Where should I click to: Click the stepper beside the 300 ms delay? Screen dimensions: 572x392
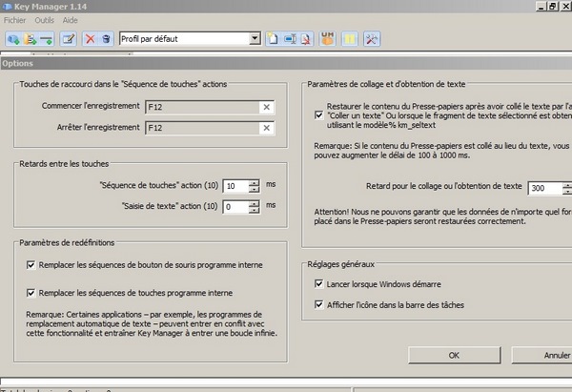[567, 188]
